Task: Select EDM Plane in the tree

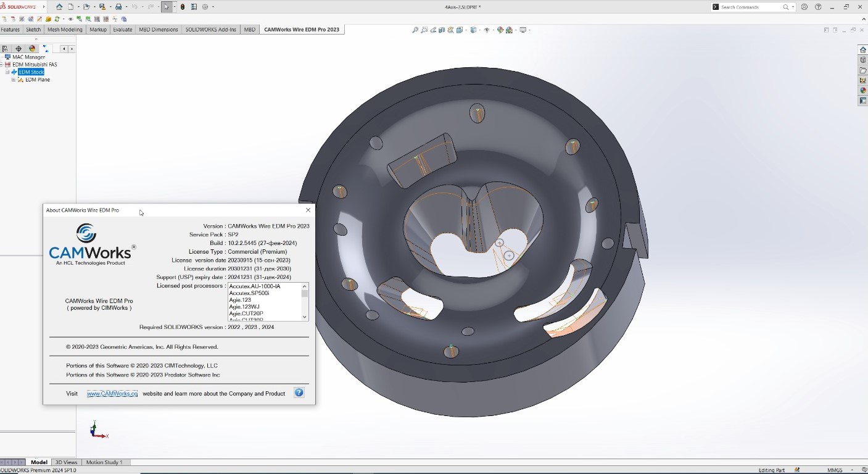Action: click(38, 80)
